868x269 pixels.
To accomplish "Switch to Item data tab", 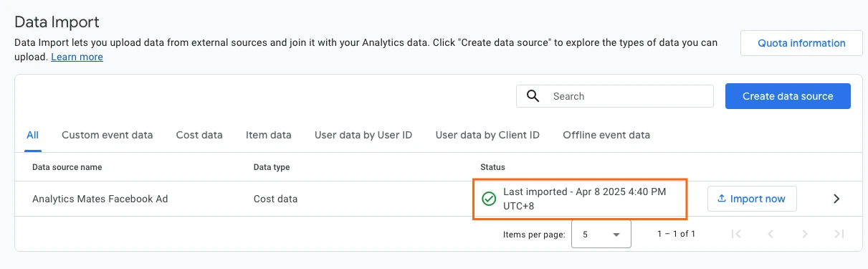I will pyautogui.click(x=269, y=135).
